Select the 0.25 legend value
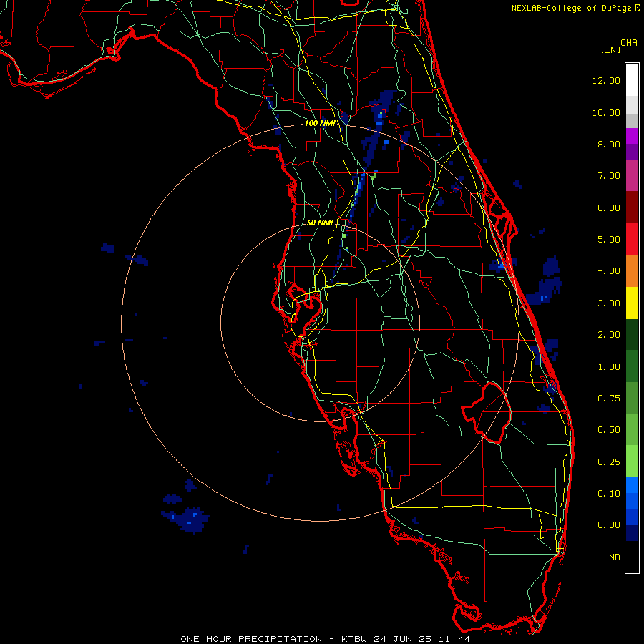Screen dimensions: 644x644 click(x=609, y=462)
